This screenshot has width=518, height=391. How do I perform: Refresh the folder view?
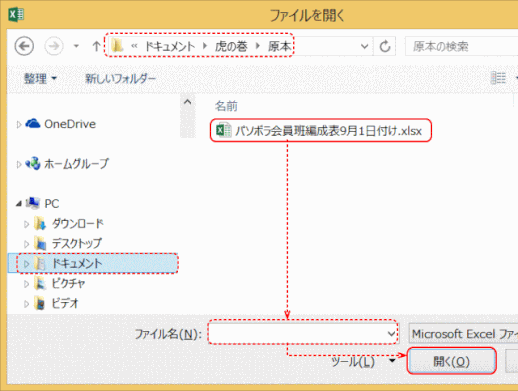point(385,46)
